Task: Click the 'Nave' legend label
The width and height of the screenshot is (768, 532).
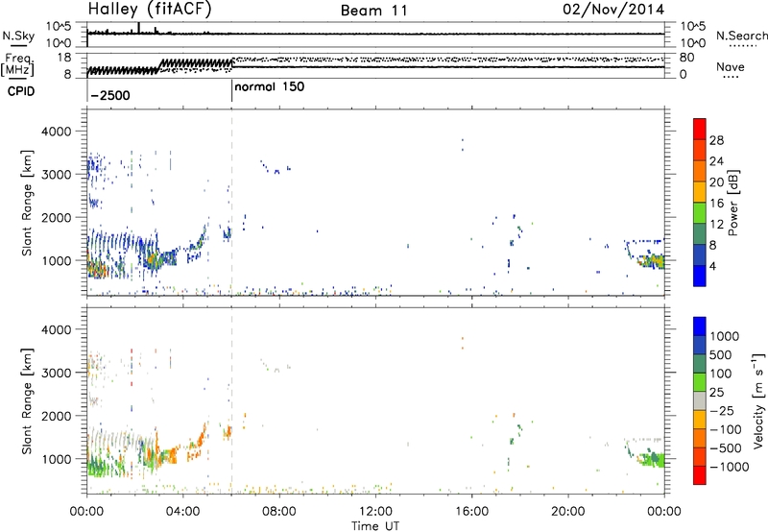Action: [731, 66]
